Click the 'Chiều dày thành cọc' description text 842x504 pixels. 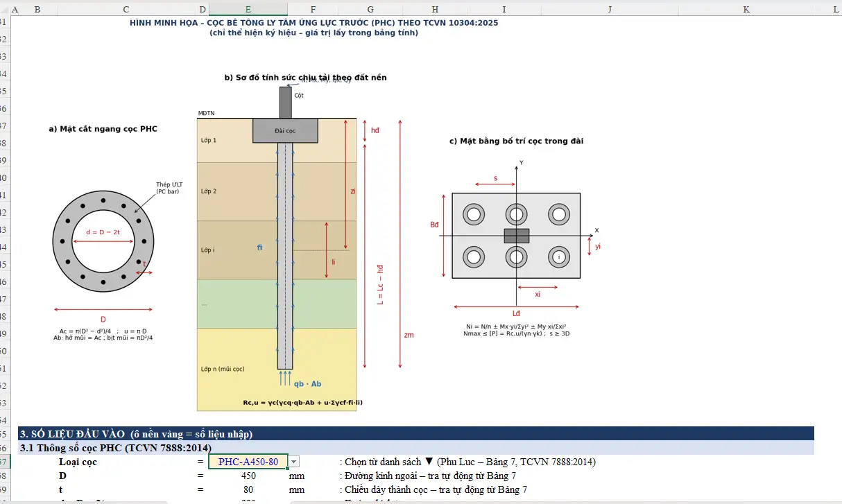click(x=433, y=489)
